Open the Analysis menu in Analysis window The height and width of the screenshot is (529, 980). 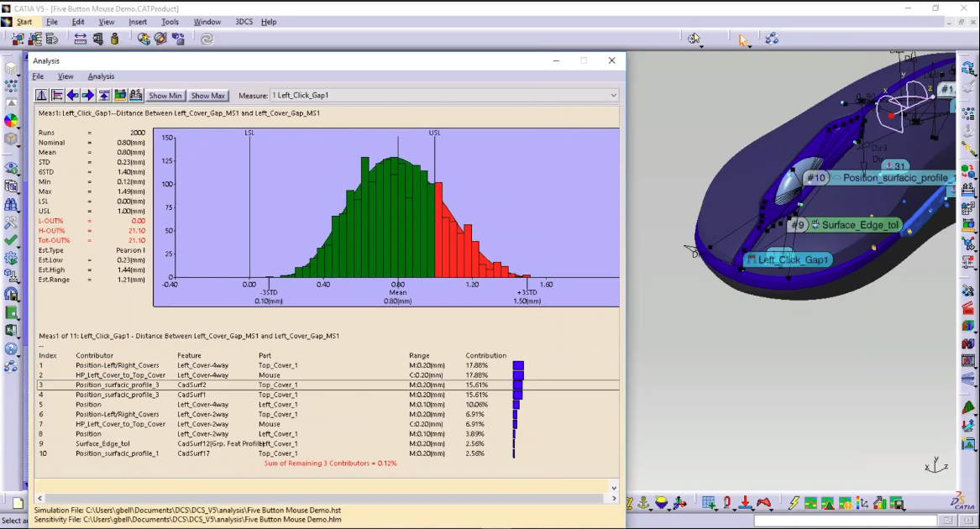(101, 76)
